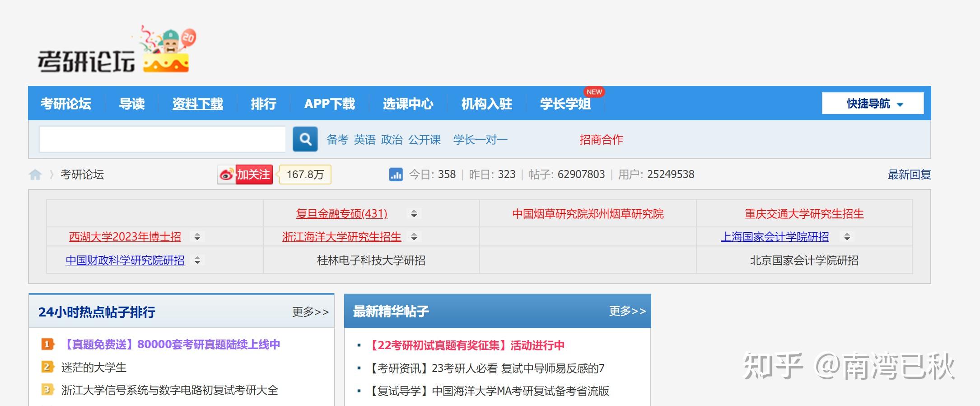Open the 排行 nav item

pos(264,104)
